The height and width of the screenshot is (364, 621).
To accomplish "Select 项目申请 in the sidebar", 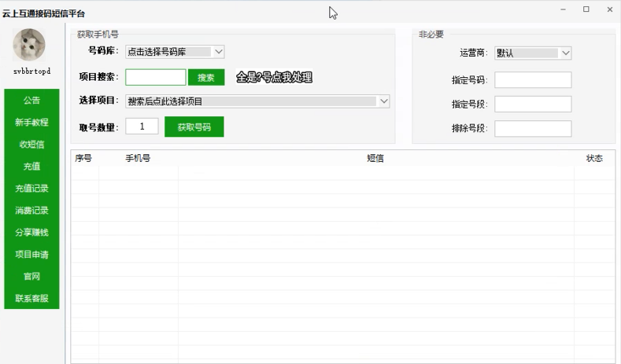I will 31,255.
